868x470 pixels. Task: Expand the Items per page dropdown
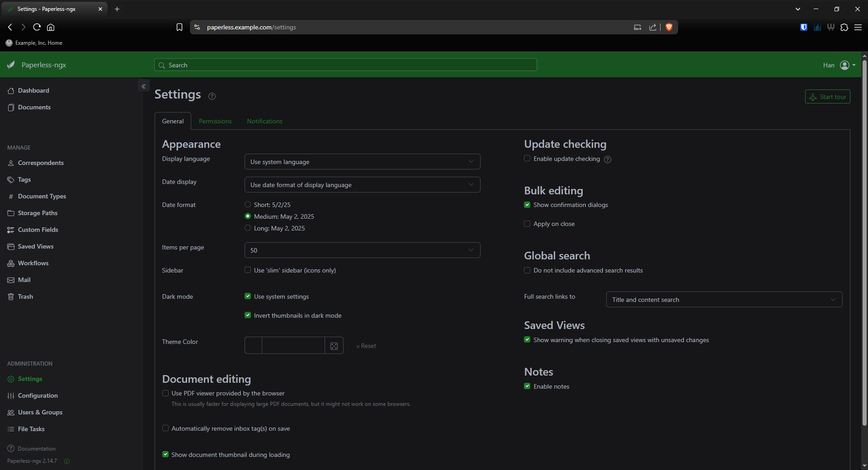pos(362,250)
